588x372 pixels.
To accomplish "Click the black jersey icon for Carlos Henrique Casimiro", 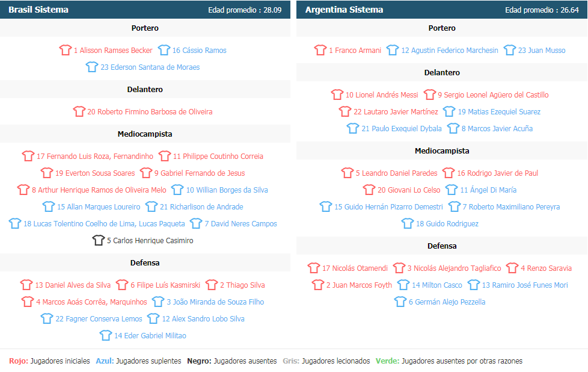I will click(99, 241).
